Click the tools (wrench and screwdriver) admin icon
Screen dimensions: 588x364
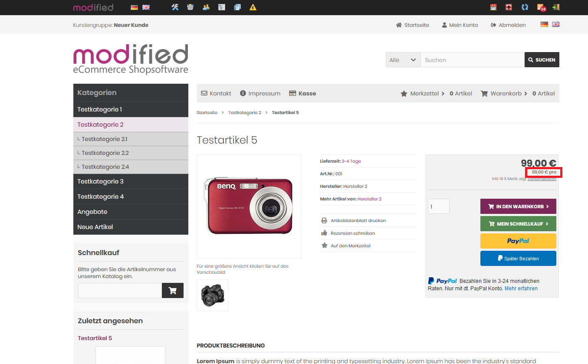tap(175, 7)
